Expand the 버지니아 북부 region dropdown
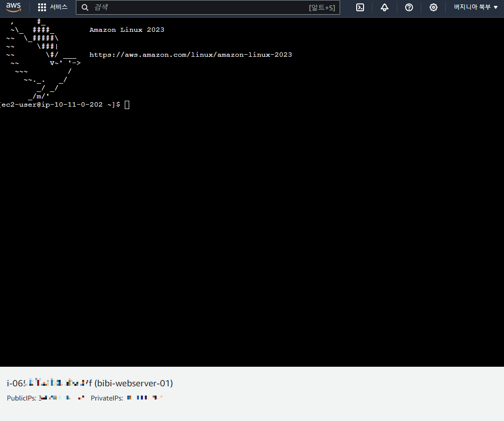Viewport: 504px width, 421px height. 476,7
